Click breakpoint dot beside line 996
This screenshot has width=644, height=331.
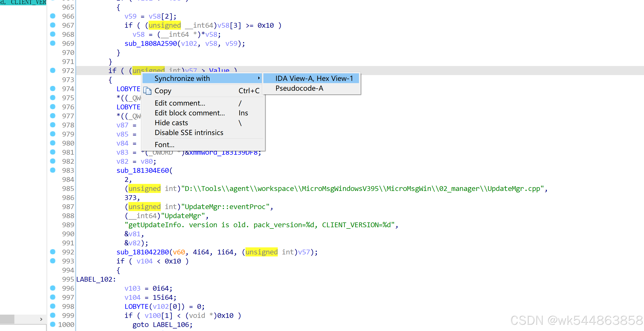(53, 288)
